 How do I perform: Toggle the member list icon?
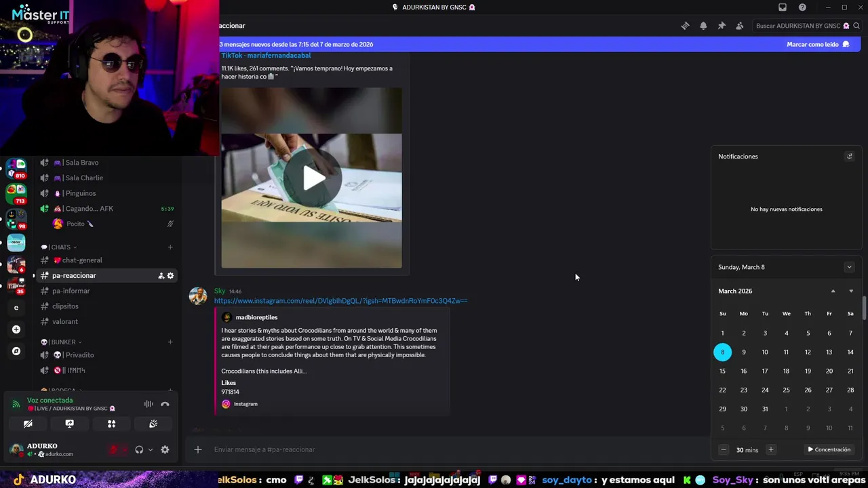tap(739, 26)
